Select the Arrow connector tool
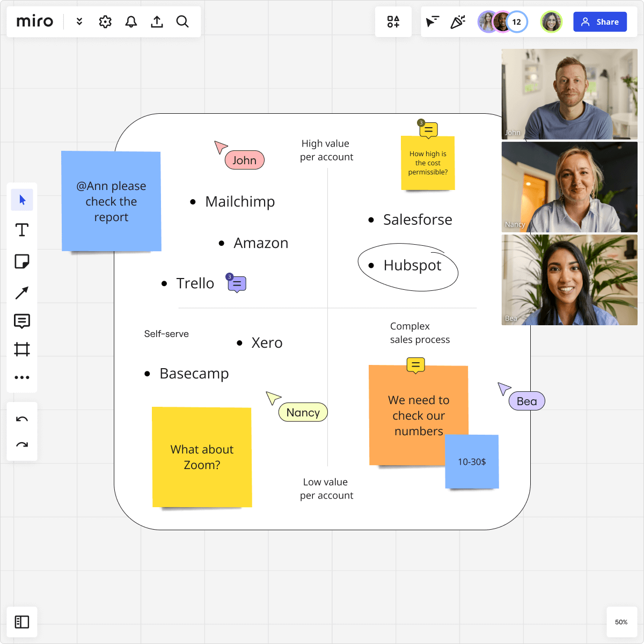Image resolution: width=644 pixels, height=644 pixels. pos(22,292)
